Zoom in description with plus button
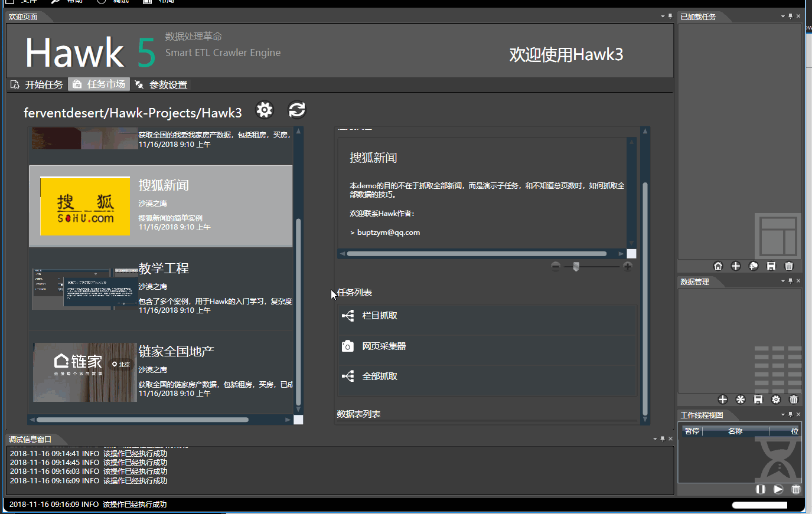812x514 pixels. pyautogui.click(x=628, y=266)
